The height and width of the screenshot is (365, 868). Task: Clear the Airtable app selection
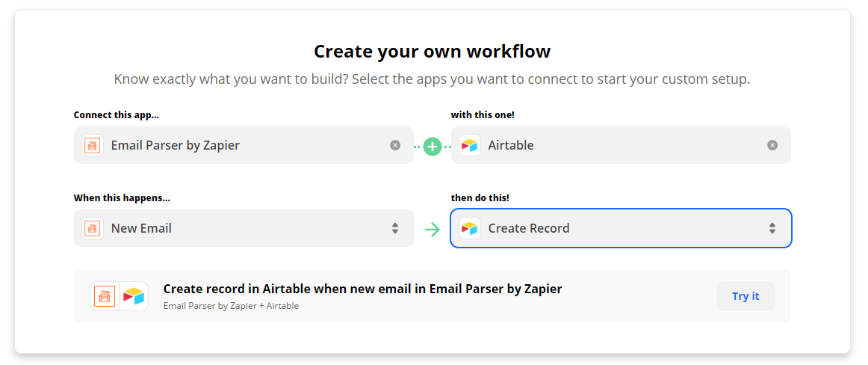pyautogui.click(x=772, y=145)
